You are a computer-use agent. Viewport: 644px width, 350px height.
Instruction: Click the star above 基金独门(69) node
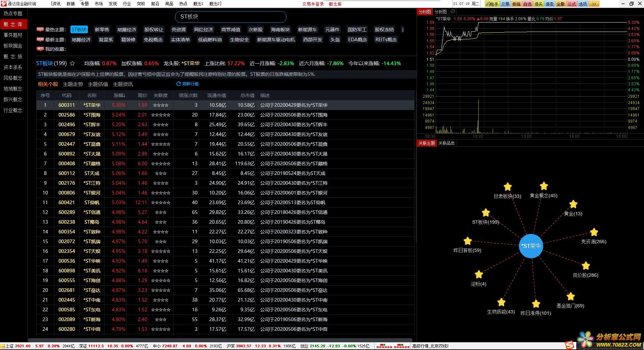tap(571, 296)
